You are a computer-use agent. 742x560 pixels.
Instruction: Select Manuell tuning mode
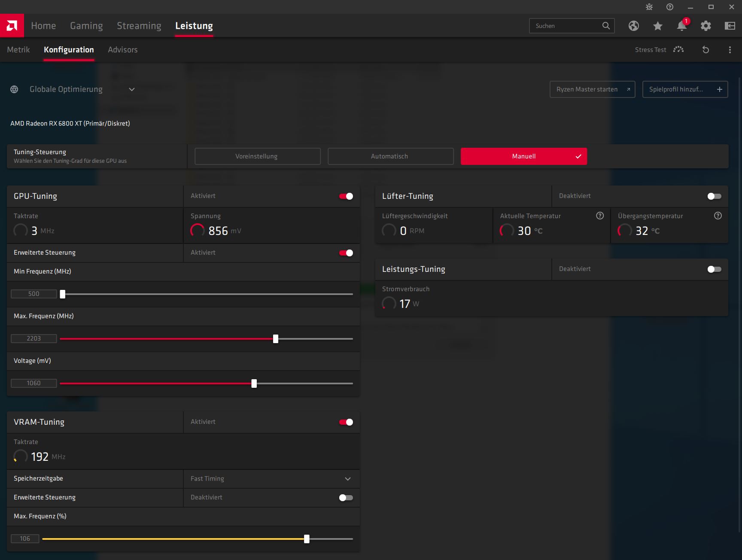click(524, 156)
